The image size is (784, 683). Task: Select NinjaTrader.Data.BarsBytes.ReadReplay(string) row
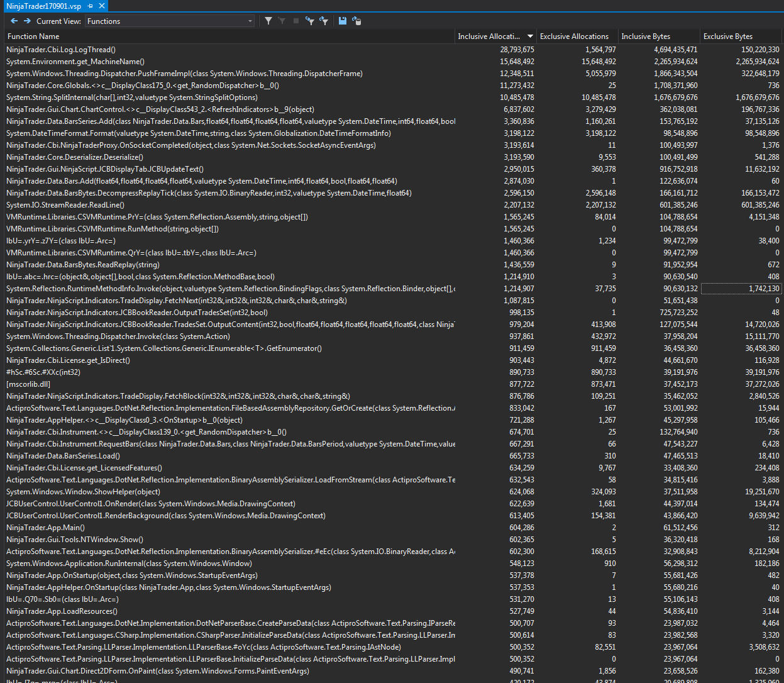tap(392, 265)
